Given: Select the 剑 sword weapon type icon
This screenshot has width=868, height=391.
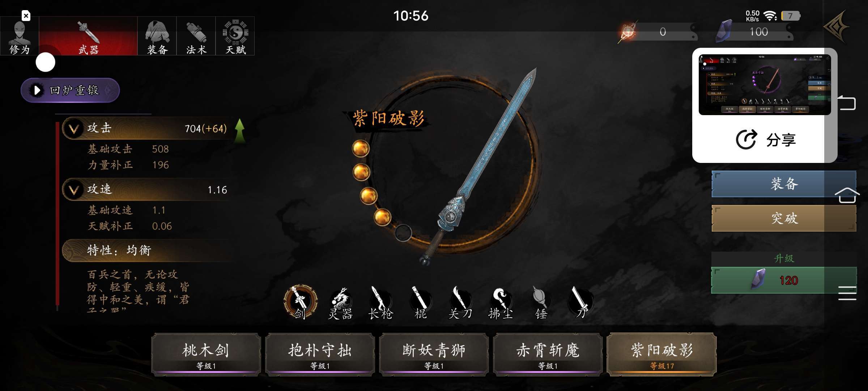Looking at the screenshot, I should 300,302.
